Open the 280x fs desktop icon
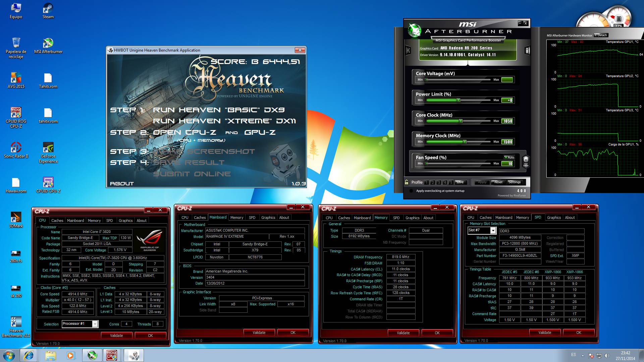This screenshot has width=644, height=362. pyautogui.click(x=16, y=256)
